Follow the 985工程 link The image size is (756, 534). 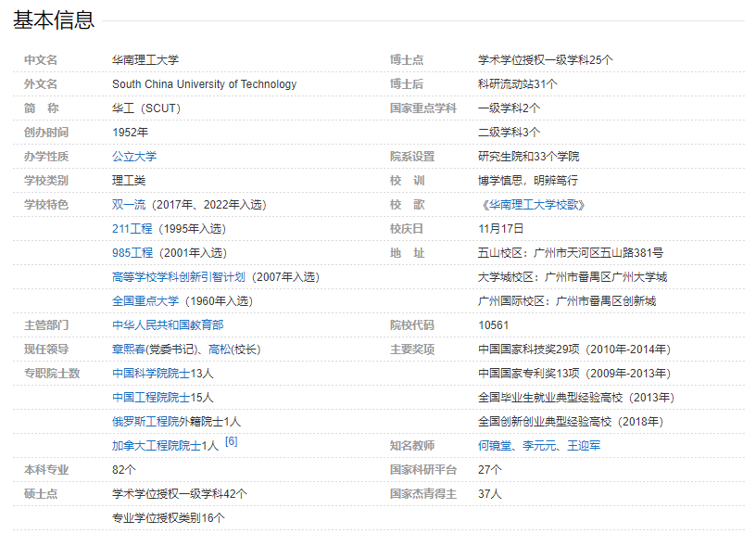(x=132, y=253)
